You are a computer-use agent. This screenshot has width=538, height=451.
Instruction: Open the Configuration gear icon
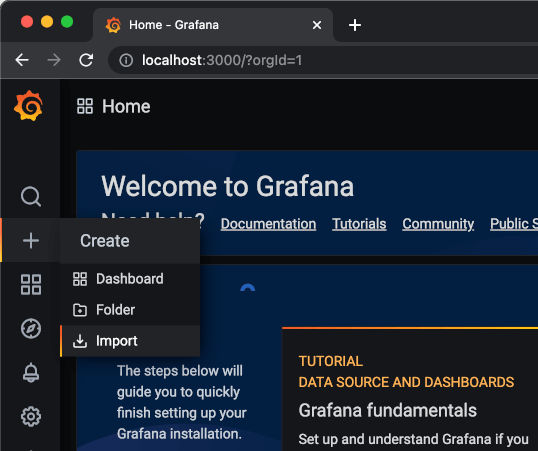coord(31,416)
